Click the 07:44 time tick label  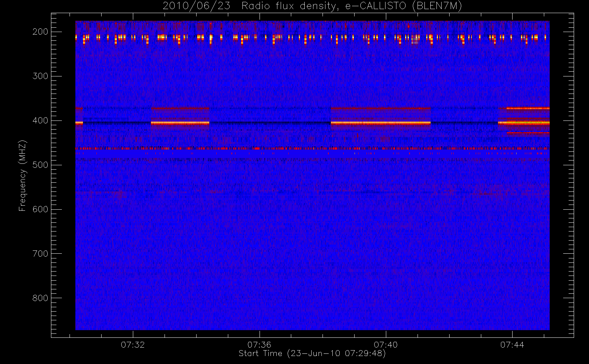[x=512, y=345]
